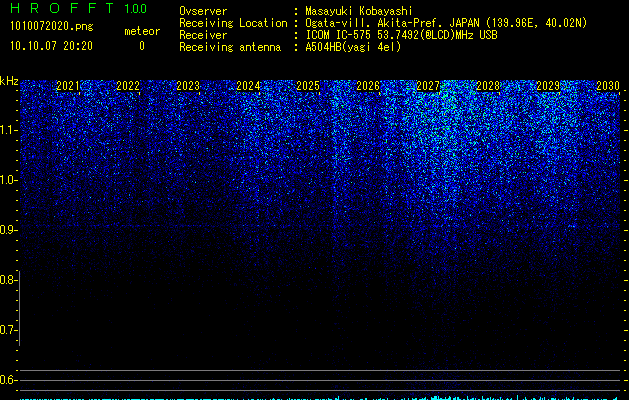Viewport: 629px width, 400px height.
Task: Click the HROFFT 1.0.0 title text
Action: click(78, 8)
